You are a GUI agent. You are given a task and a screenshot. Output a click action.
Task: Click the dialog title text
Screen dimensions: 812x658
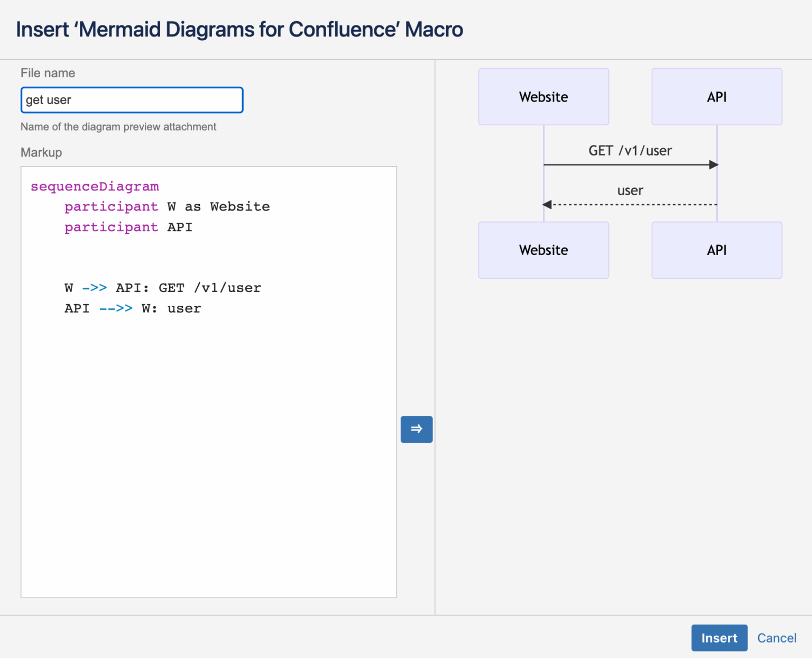[x=239, y=30]
